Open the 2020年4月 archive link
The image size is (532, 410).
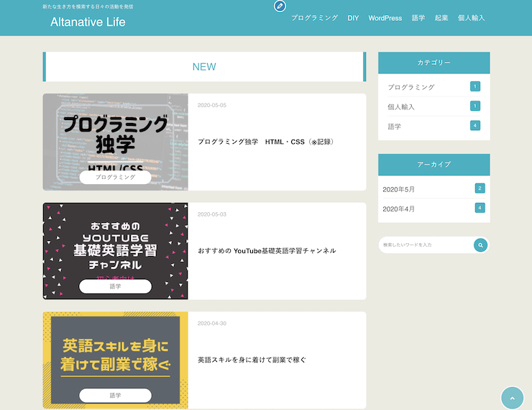pyautogui.click(x=399, y=209)
